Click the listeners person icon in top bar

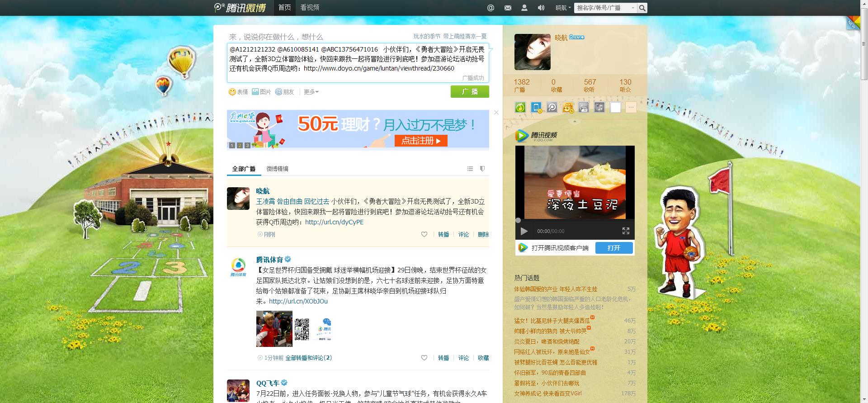point(524,8)
